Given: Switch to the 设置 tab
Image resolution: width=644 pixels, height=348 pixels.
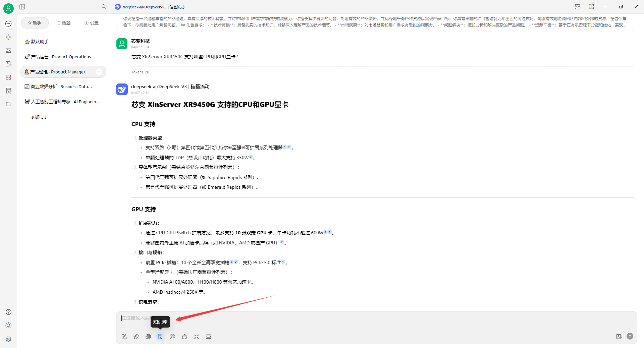Looking at the screenshot, I should point(92,23).
